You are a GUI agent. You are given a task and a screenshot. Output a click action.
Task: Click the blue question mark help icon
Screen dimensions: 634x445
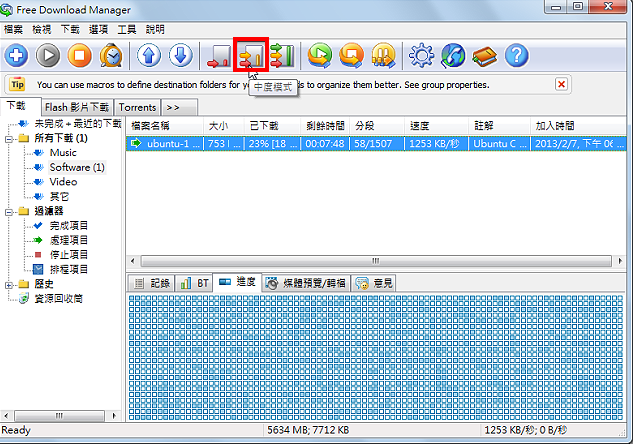(x=516, y=55)
